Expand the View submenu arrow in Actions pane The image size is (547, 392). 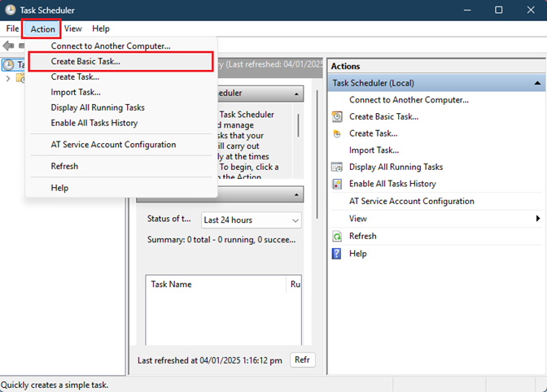[538, 219]
